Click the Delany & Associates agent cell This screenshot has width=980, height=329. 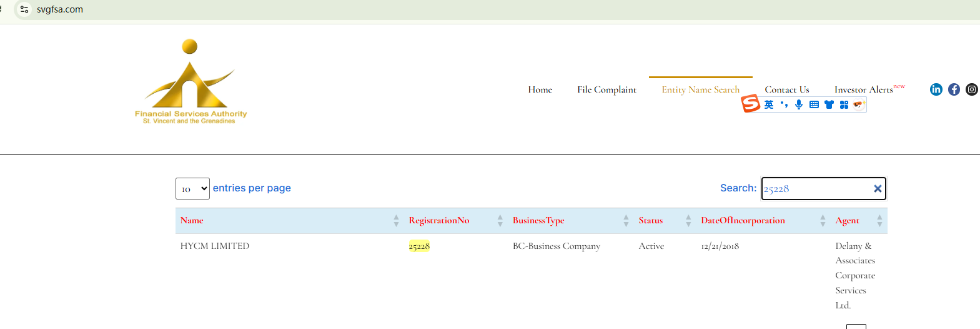pyautogui.click(x=855, y=275)
